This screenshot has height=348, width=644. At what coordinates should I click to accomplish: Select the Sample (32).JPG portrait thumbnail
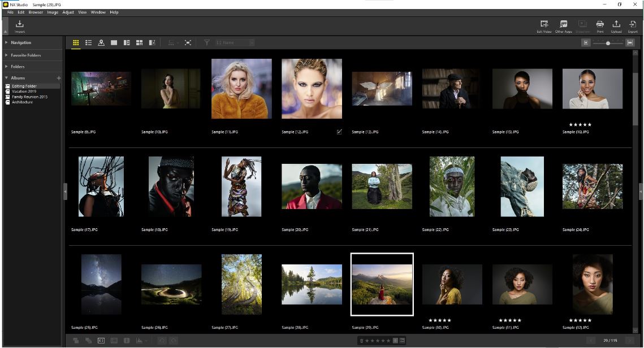point(592,284)
